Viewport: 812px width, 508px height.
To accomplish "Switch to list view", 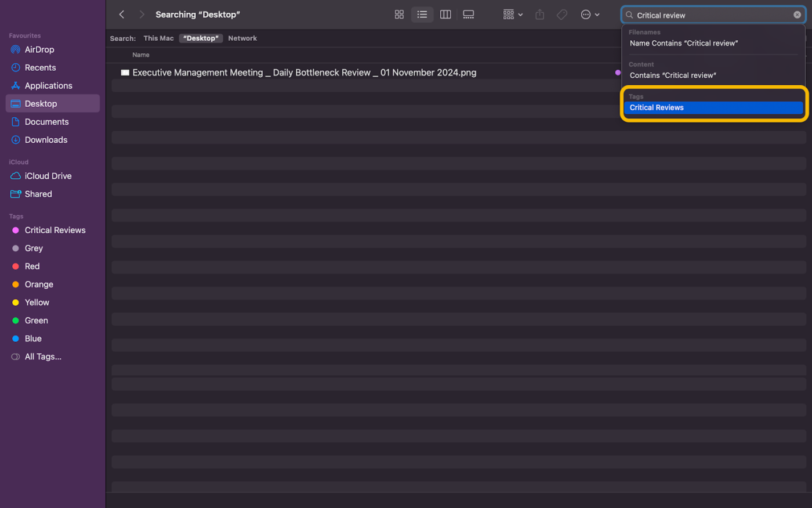I will [x=422, y=15].
